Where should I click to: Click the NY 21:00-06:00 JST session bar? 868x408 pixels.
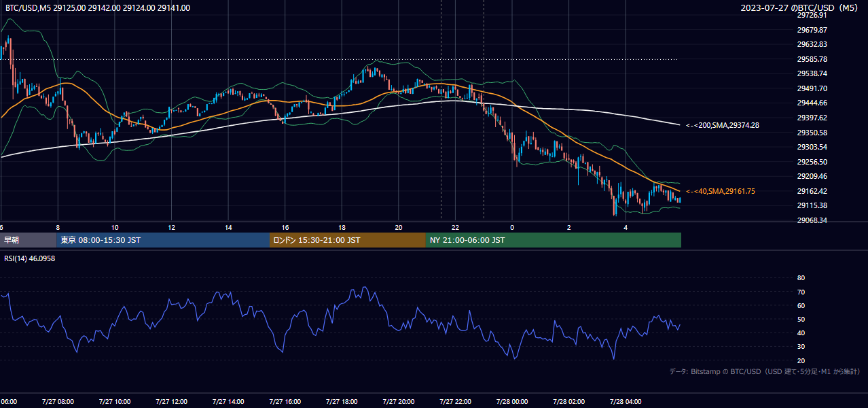click(x=554, y=240)
